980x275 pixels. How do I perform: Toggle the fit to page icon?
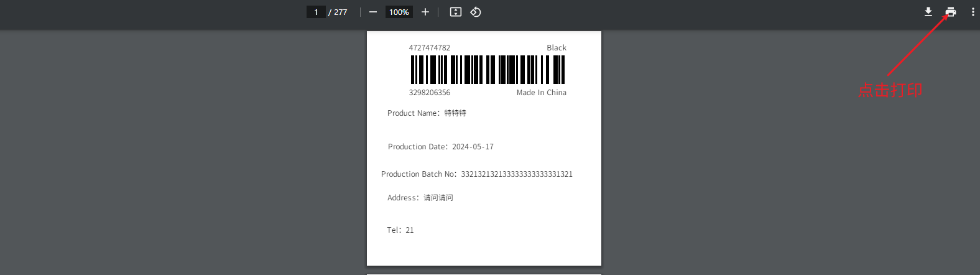[456, 12]
